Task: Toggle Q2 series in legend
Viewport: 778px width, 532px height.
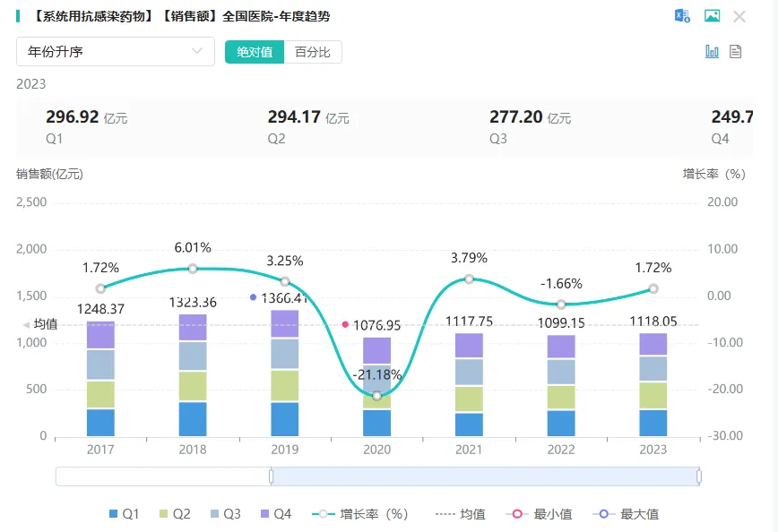Action: [x=175, y=514]
